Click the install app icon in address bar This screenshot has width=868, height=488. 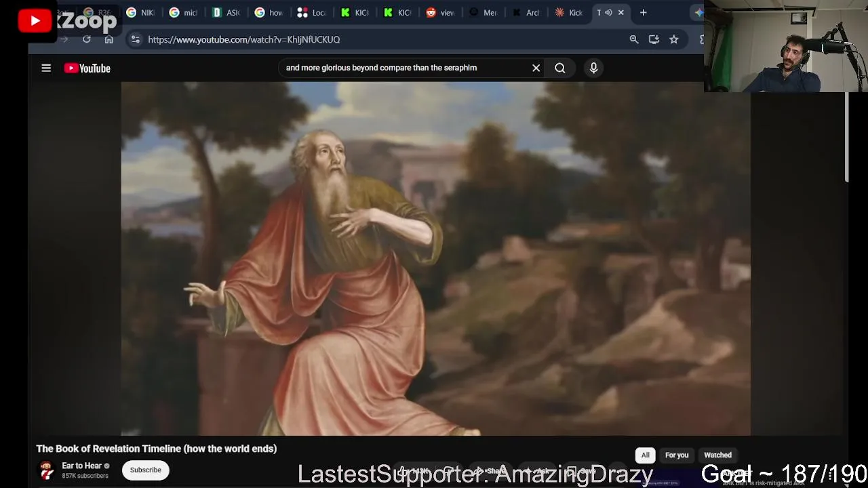click(654, 39)
